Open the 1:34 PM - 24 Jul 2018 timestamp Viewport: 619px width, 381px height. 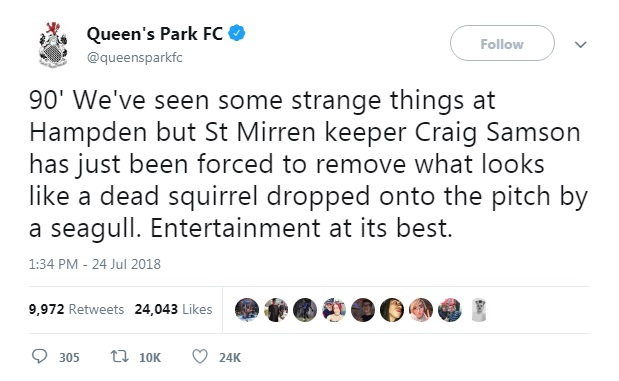pos(95,264)
